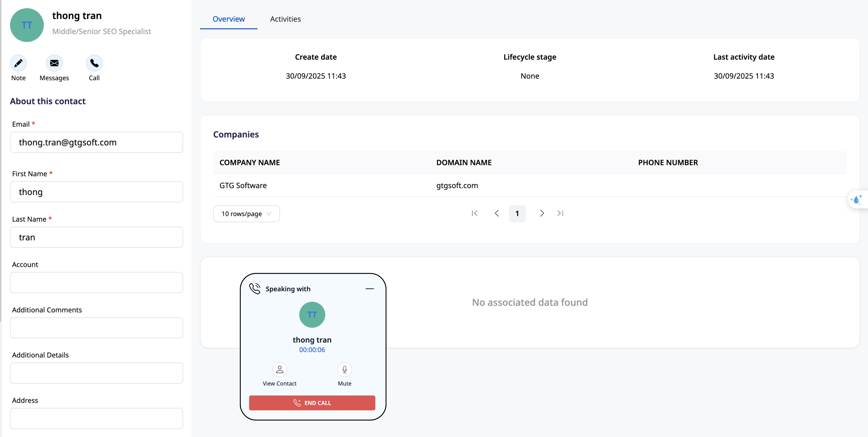
Task: Click the Call phone icon
Action: click(x=94, y=63)
